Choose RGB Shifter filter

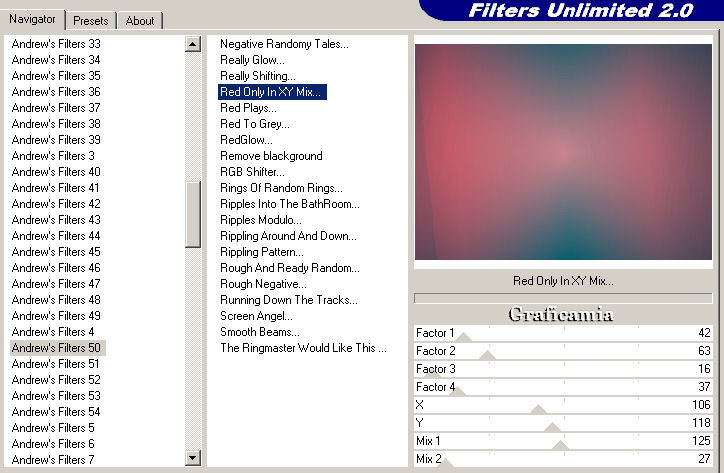click(252, 172)
